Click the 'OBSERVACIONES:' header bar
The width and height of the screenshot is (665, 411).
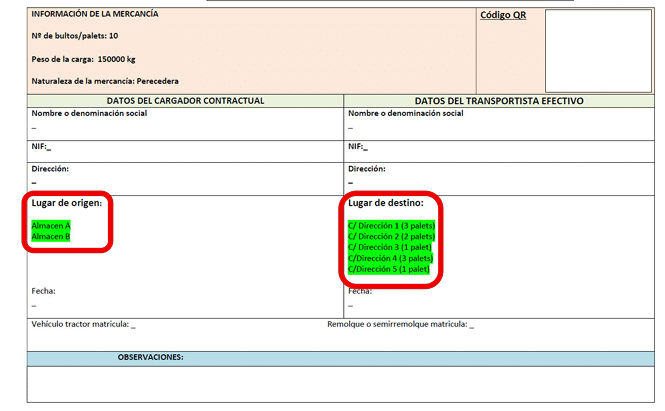pyautogui.click(x=341, y=358)
